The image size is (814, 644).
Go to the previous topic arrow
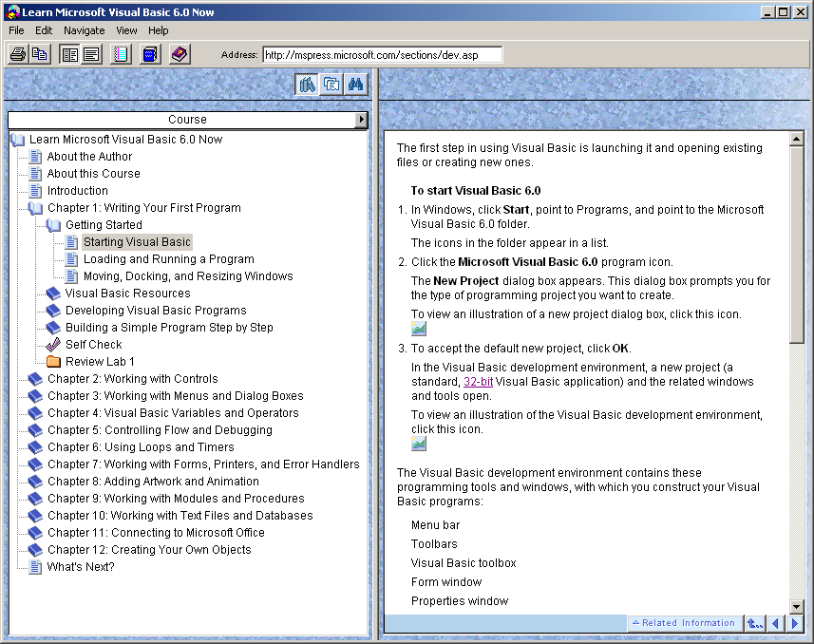pyautogui.click(x=776, y=623)
